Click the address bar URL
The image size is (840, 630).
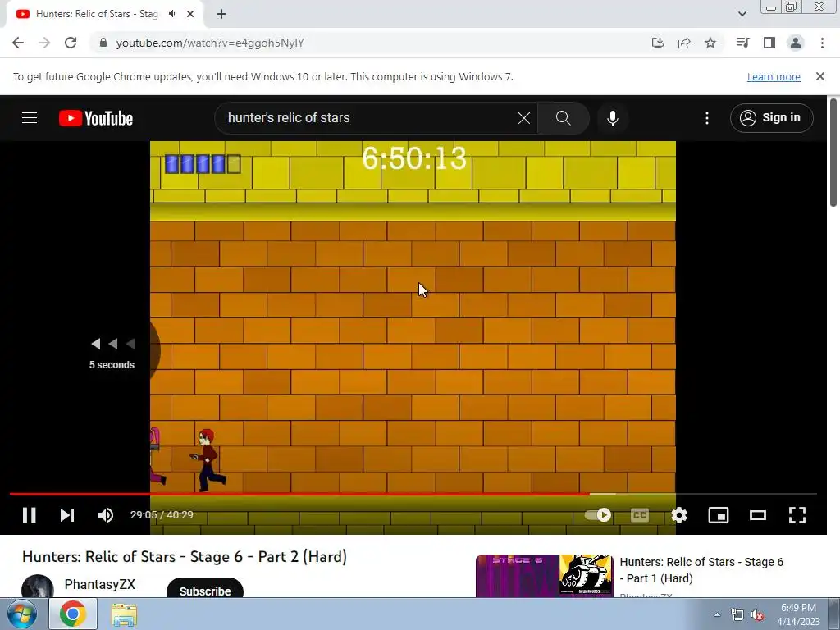(x=210, y=43)
